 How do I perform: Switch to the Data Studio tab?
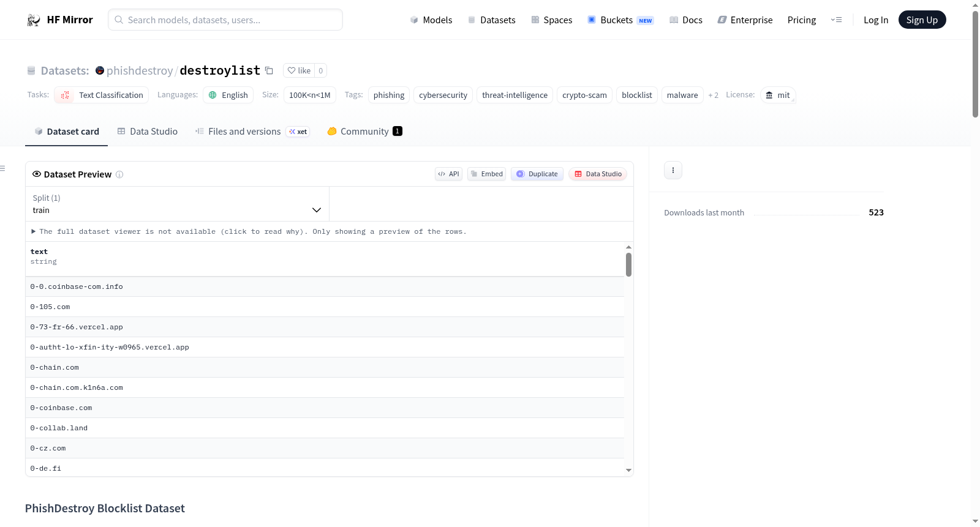(148, 132)
